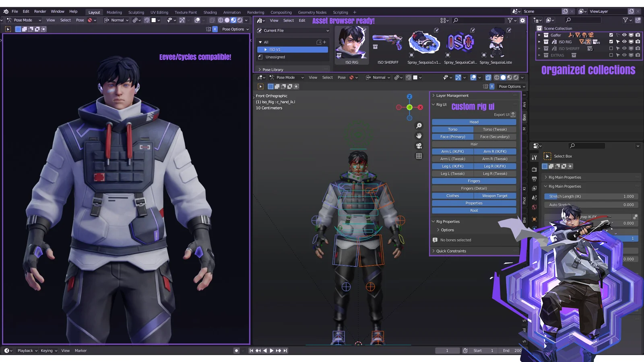Select the Head control button in the Rig UI
This screenshot has width=644, height=362.
point(473,121)
